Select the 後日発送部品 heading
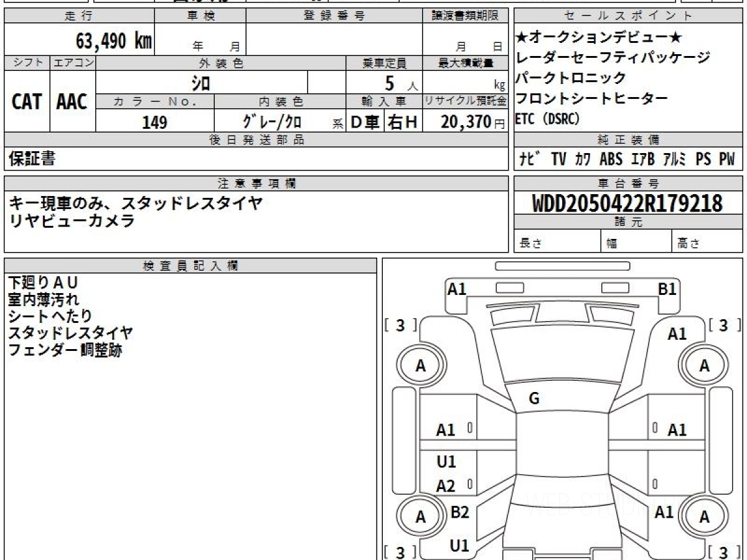This screenshot has height=560, width=747. pyautogui.click(x=256, y=140)
